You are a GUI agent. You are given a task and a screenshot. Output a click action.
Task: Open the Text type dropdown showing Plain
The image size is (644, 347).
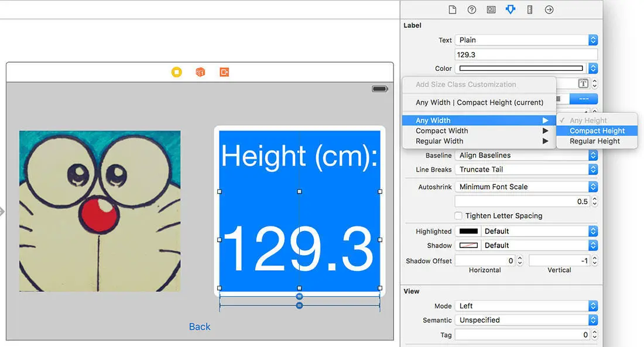[x=526, y=40]
